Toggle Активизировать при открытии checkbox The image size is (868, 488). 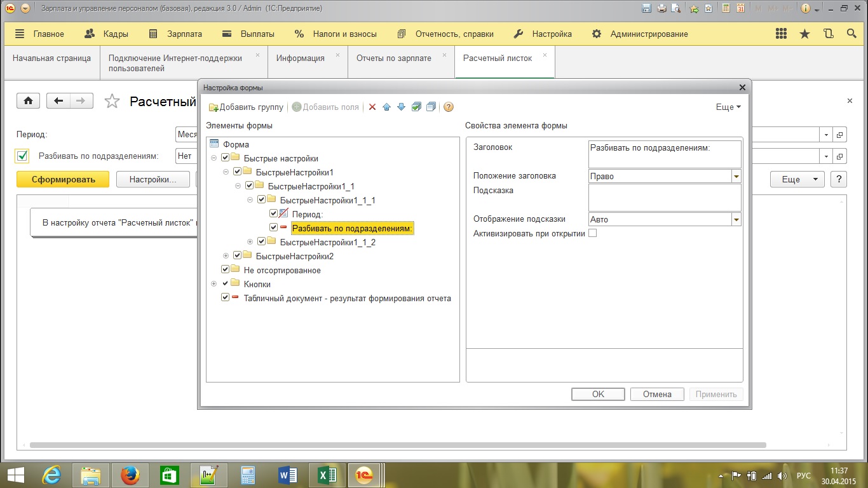[x=592, y=233]
